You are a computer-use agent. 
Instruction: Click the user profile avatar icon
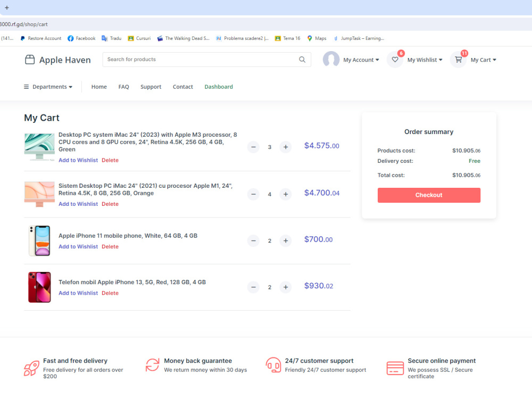(330, 60)
